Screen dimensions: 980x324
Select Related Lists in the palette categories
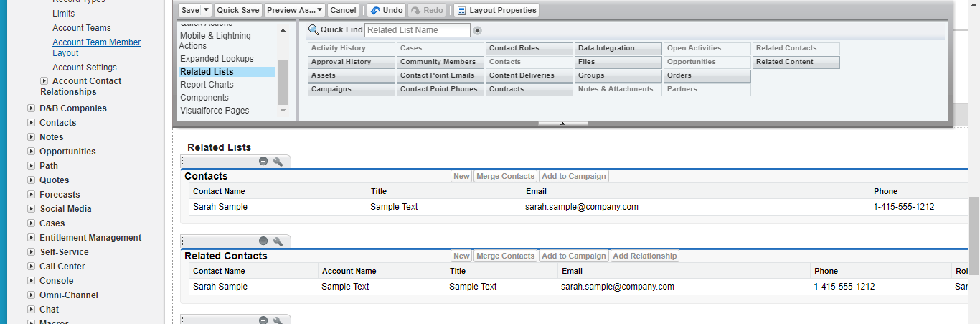tap(227, 72)
